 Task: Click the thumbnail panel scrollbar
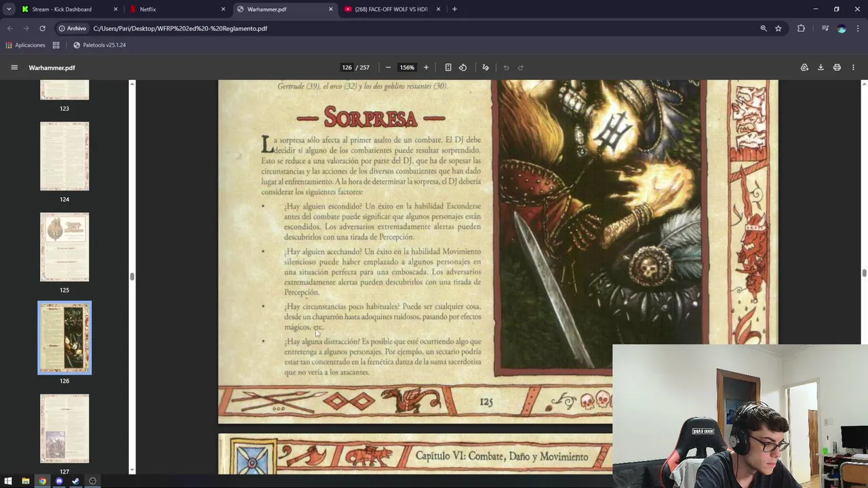[x=132, y=277]
